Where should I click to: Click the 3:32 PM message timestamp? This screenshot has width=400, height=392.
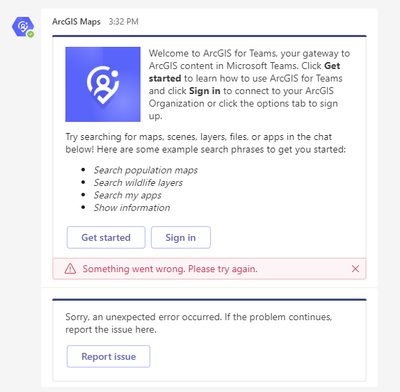click(x=124, y=22)
